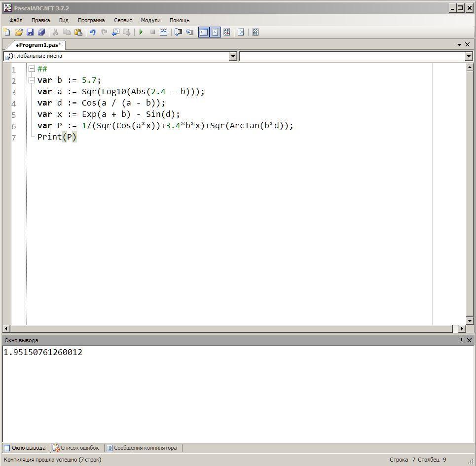
Task: Open the empty member list dropdown
Action: pyautogui.click(x=469, y=56)
